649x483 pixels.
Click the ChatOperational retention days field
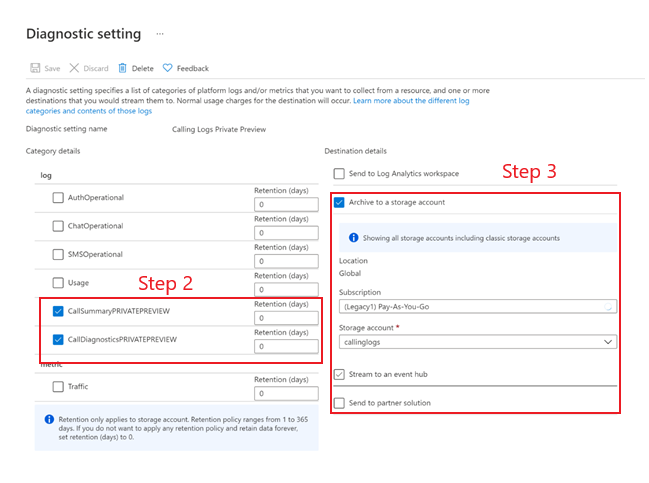286,233
